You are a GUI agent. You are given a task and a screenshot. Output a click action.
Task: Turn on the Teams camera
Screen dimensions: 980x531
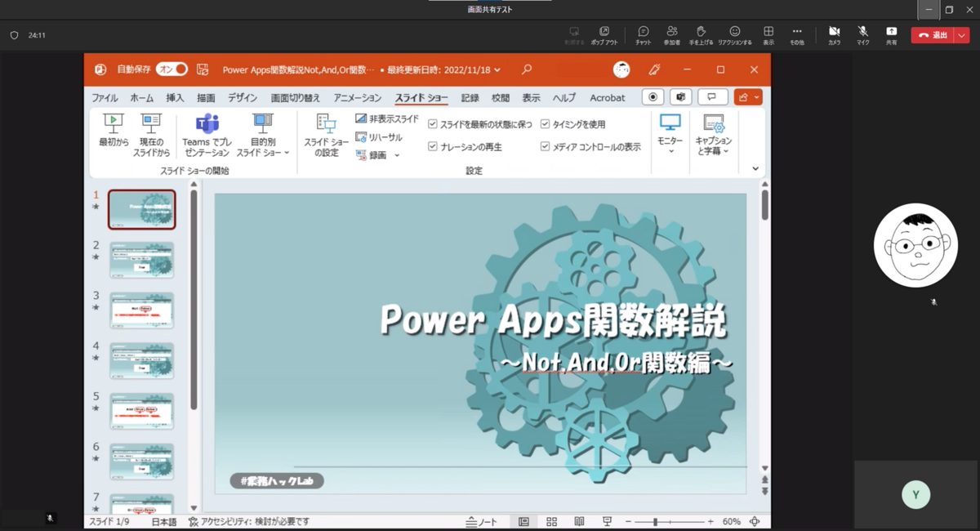pos(834,34)
